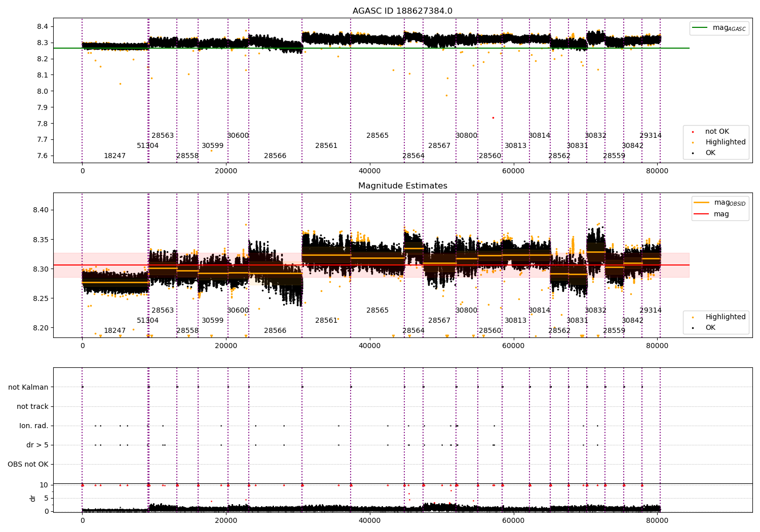The height and width of the screenshot is (532, 760).
Task: Select the 40000 x-tick of the top plot
Action: (370, 171)
